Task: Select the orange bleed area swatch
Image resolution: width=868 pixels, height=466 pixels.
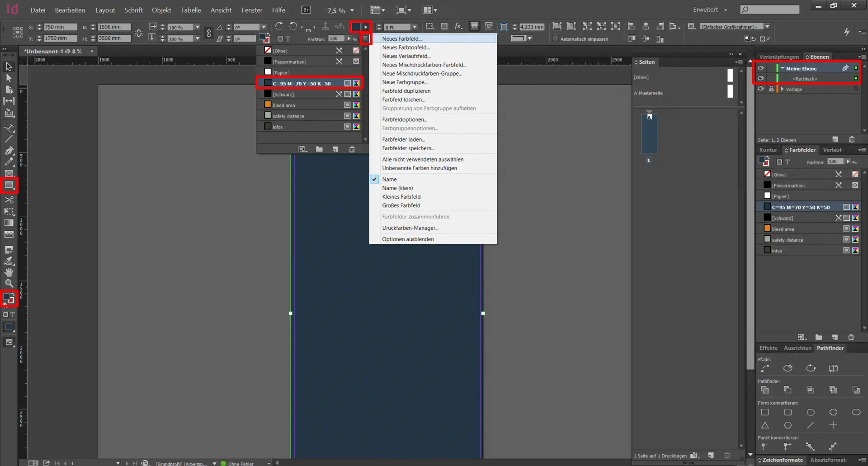Action: coord(284,105)
